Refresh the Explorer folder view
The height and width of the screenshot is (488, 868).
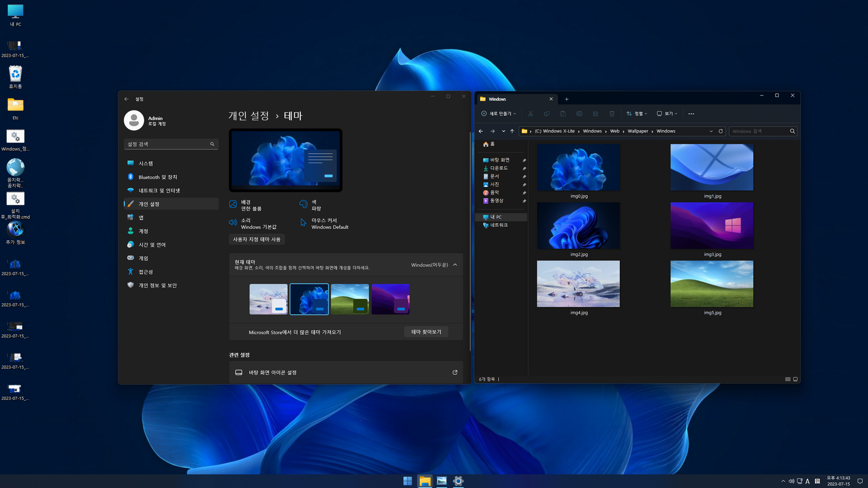coord(721,131)
